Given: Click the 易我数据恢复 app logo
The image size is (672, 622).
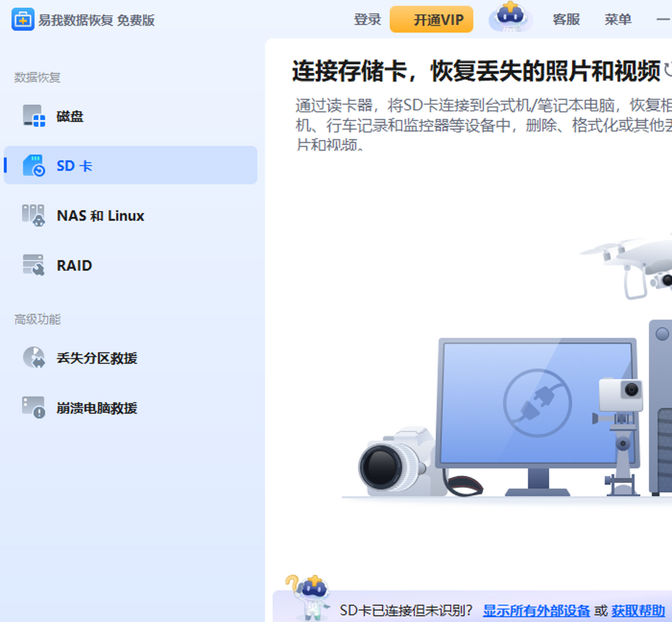Looking at the screenshot, I should tap(24, 18).
